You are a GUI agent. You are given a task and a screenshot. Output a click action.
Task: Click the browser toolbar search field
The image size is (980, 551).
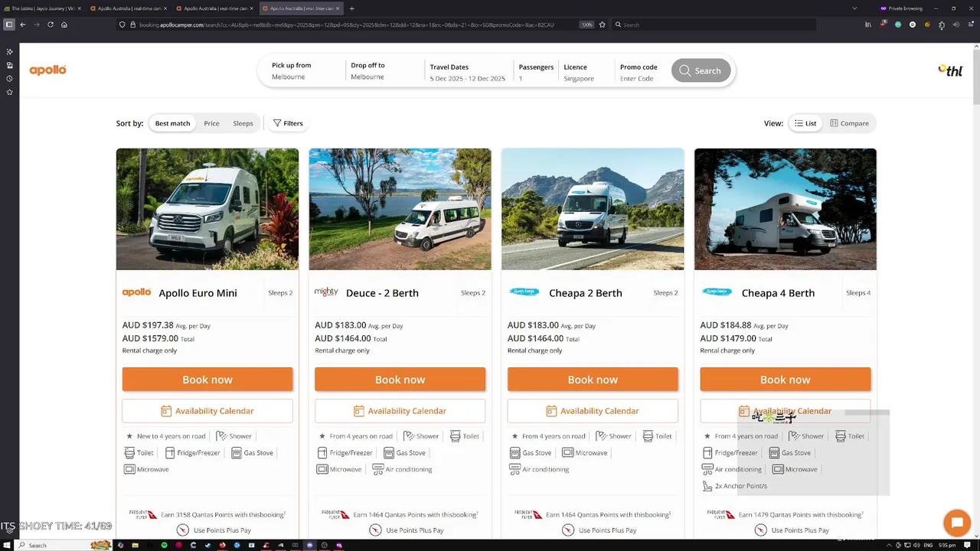pyautogui.click(x=712, y=24)
